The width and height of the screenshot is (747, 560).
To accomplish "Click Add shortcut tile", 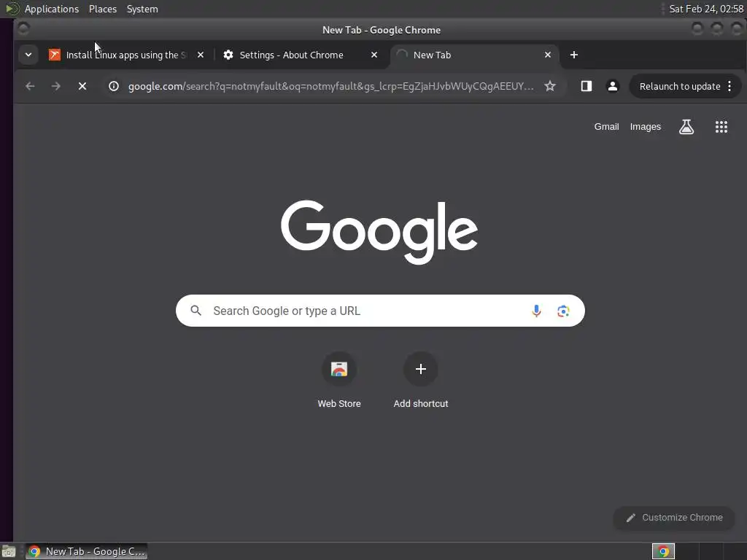I will (421, 380).
